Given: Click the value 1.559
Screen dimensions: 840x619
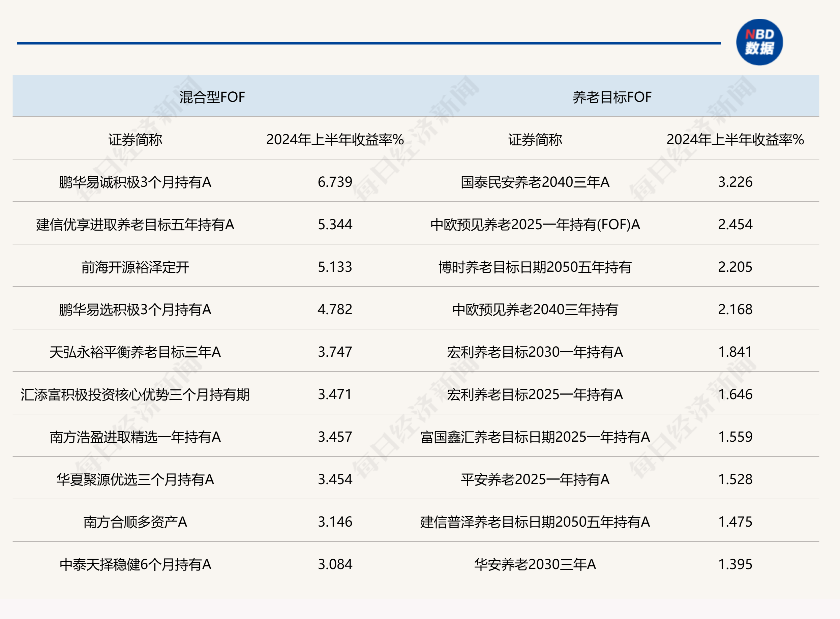Looking at the screenshot, I should coord(735,437).
